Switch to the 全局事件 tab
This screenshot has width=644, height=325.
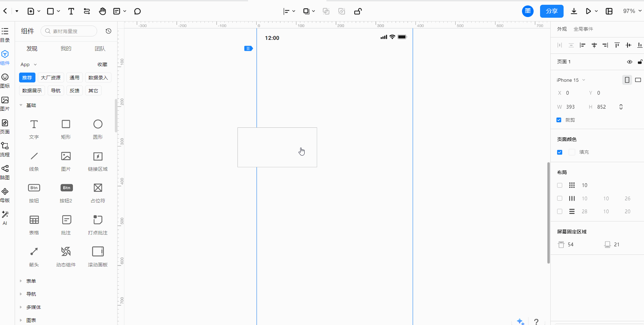(x=583, y=29)
